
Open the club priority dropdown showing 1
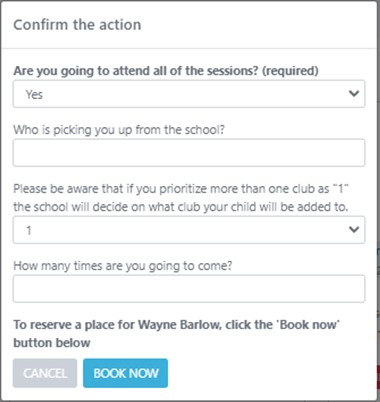point(189,230)
